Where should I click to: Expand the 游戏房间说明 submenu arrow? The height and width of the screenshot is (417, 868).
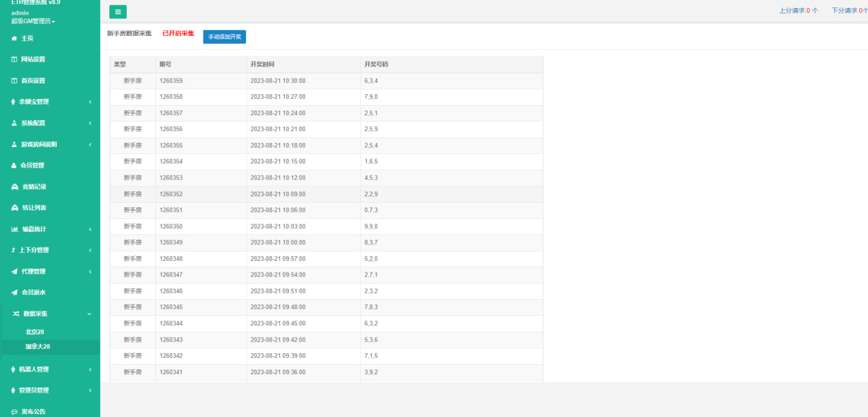pyautogui.click(x=90, y=144)
